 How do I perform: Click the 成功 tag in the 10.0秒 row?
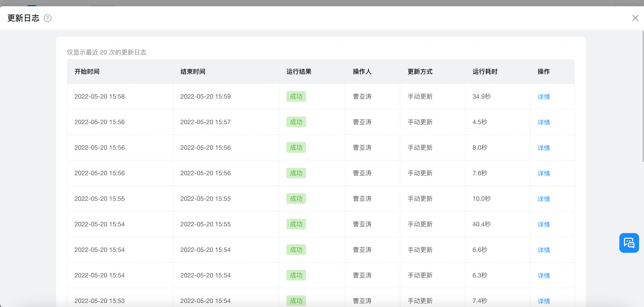pos(296,199)
